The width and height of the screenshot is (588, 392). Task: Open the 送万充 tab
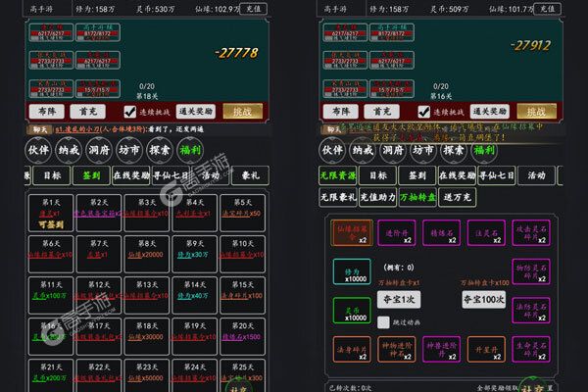tap(458, 197)
